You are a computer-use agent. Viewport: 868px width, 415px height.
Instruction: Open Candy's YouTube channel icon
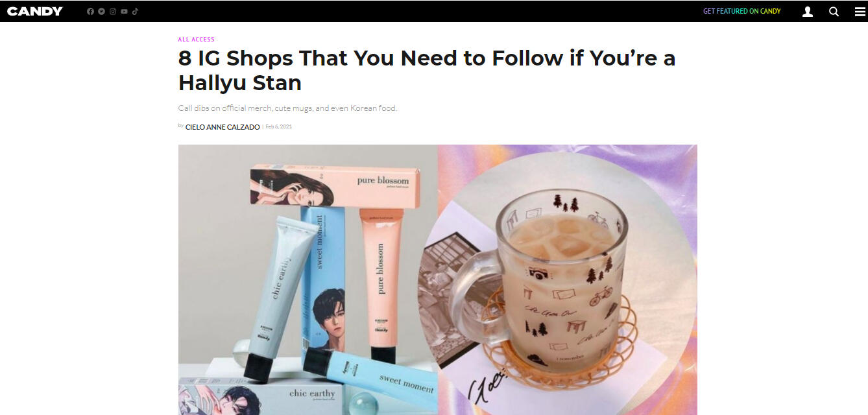124,12
